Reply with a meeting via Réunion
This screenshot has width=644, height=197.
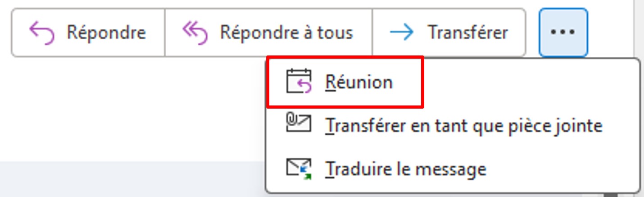click(x=358, y=82)
